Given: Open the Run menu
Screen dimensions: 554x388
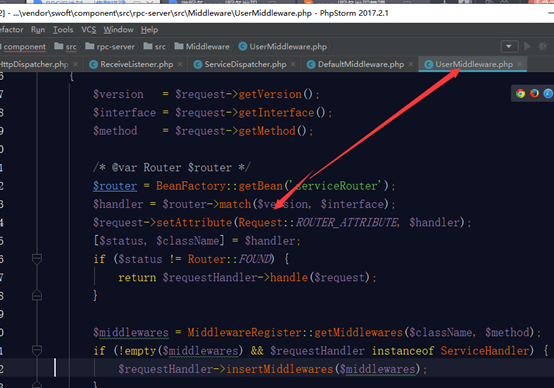Looking at the screenshot, I should point(38,30).
